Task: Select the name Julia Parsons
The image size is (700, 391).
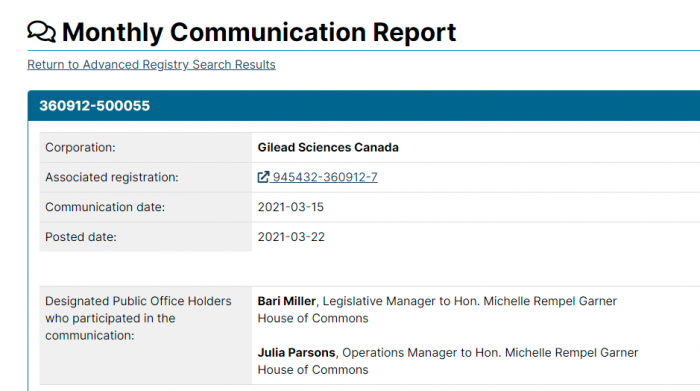Action: coord(296,353)
